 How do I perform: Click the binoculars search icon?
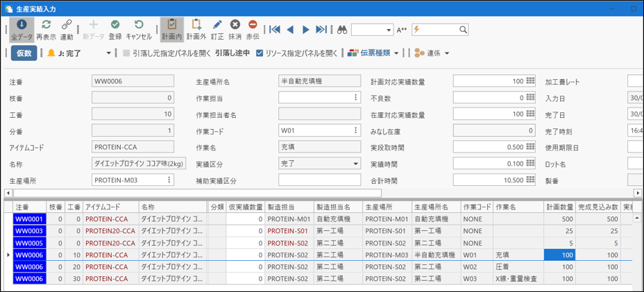click(x=342, y=30)
